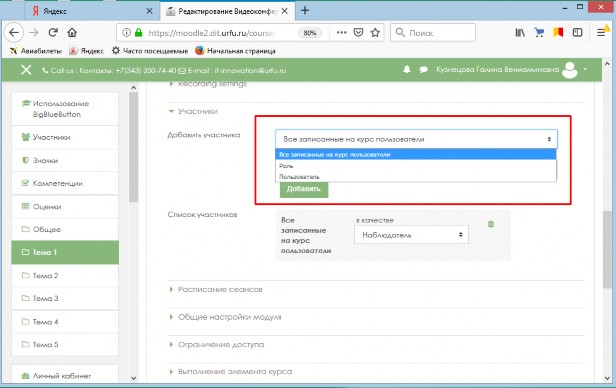Choose Все записанные на курс пользователи option
Viewport: 616px width, 388px height.
pos(416,154)
